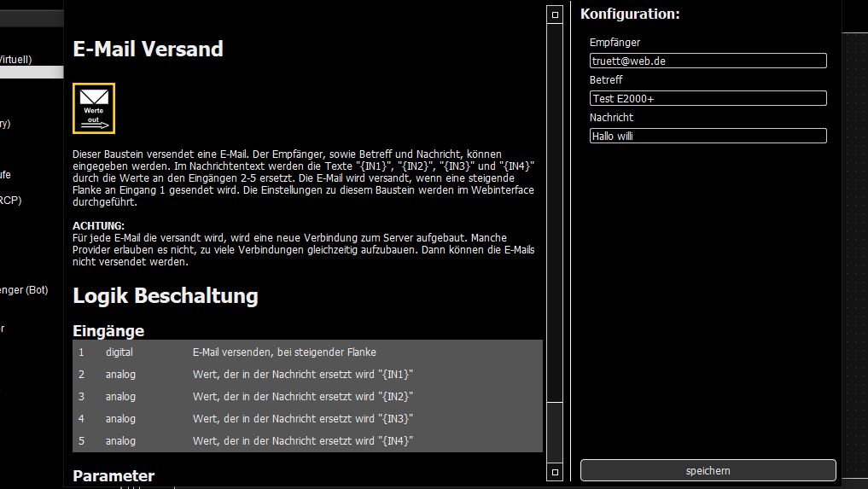Click the Parameter section heading

[114, 475]
